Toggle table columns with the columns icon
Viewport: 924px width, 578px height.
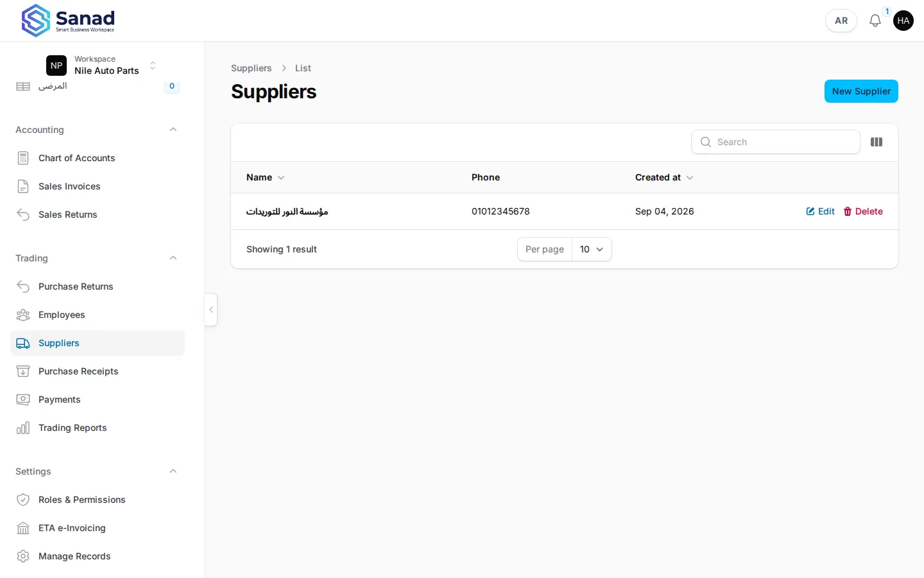[877, 142]
